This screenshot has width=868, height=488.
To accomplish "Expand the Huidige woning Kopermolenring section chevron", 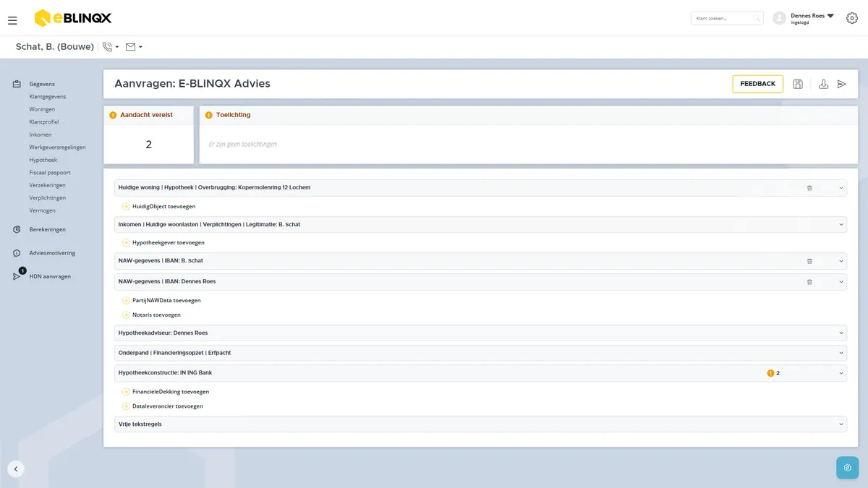I will pyautogui.click(x=841, y=188).
